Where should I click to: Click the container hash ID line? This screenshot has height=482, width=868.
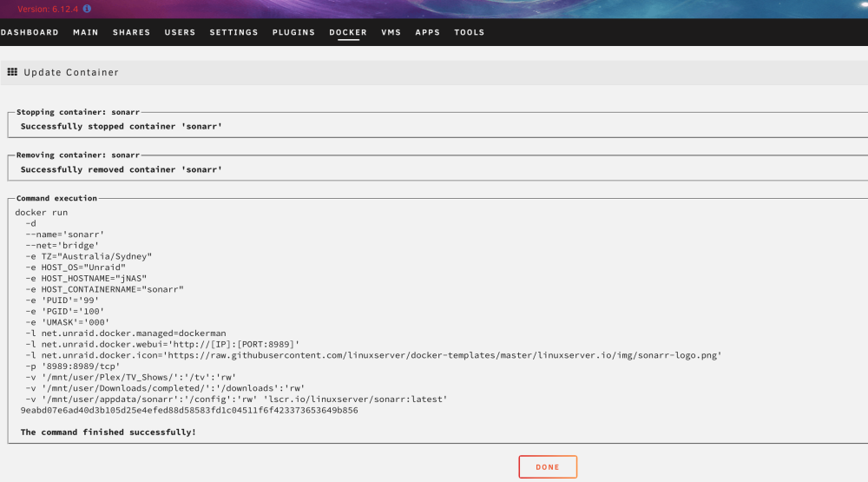[x=189, y=411]
